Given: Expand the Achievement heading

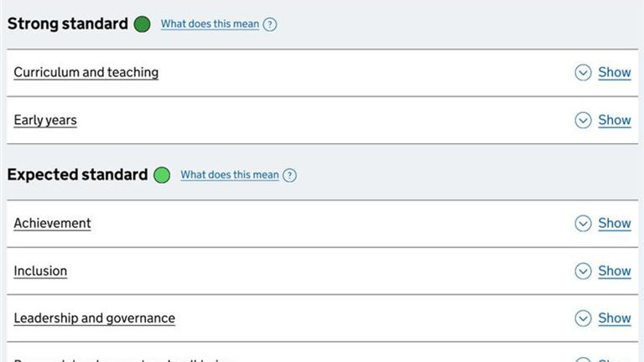Looking at the screenshot, I should coord(52,224).
